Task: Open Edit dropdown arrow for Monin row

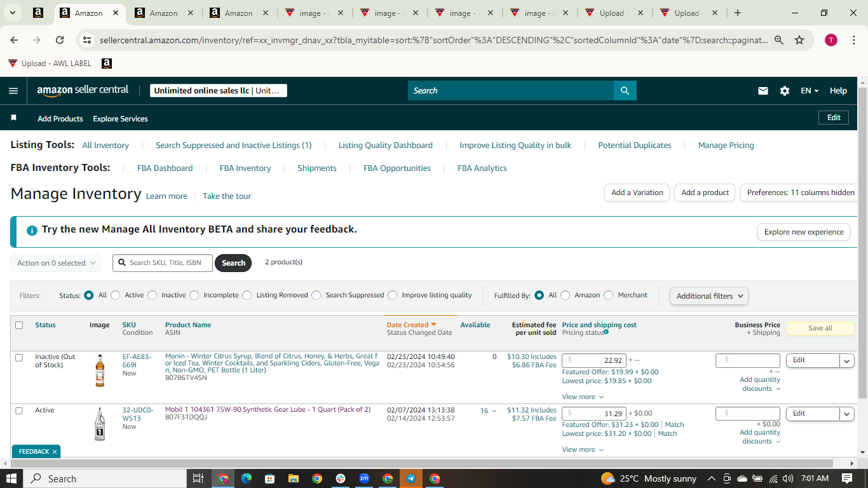Action: pos(847,361)
